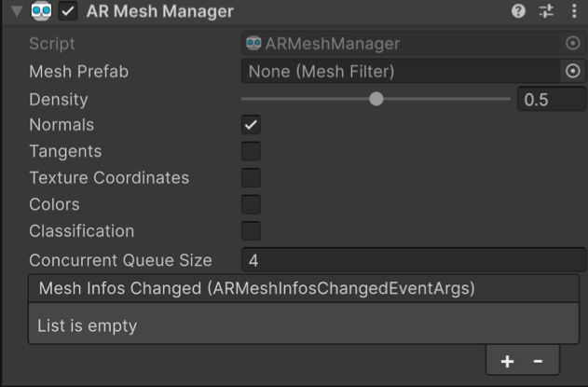Open component help reference icon

(x=518, y=12)
